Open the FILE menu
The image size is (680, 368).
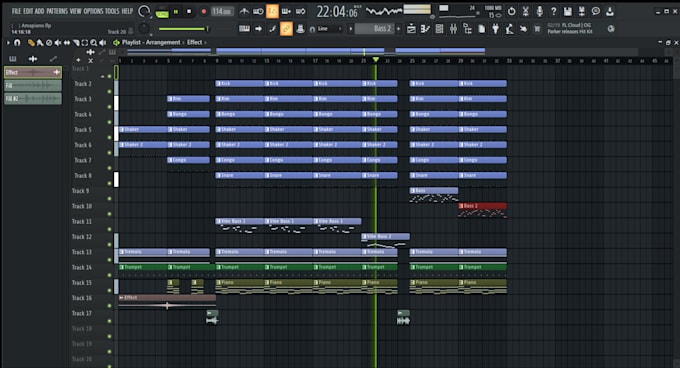click(16, 11)
